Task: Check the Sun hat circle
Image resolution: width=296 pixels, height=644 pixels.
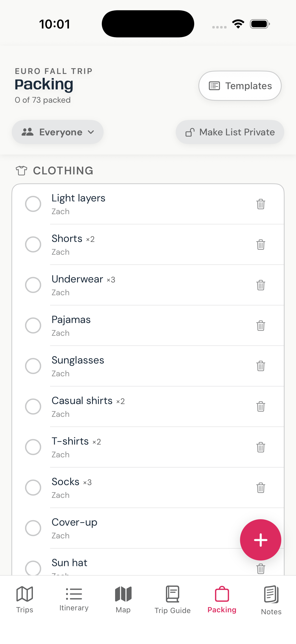Action: pos(33,568)
